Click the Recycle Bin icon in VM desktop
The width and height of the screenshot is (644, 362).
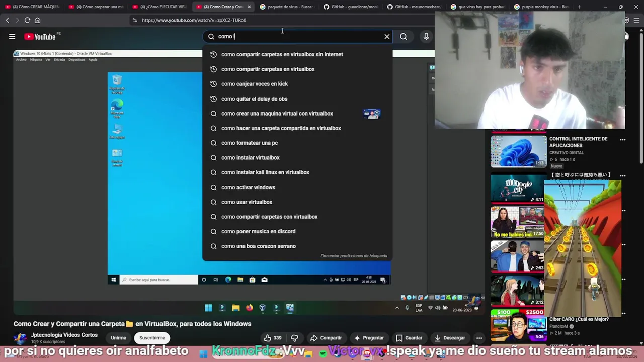coord(117,84)
